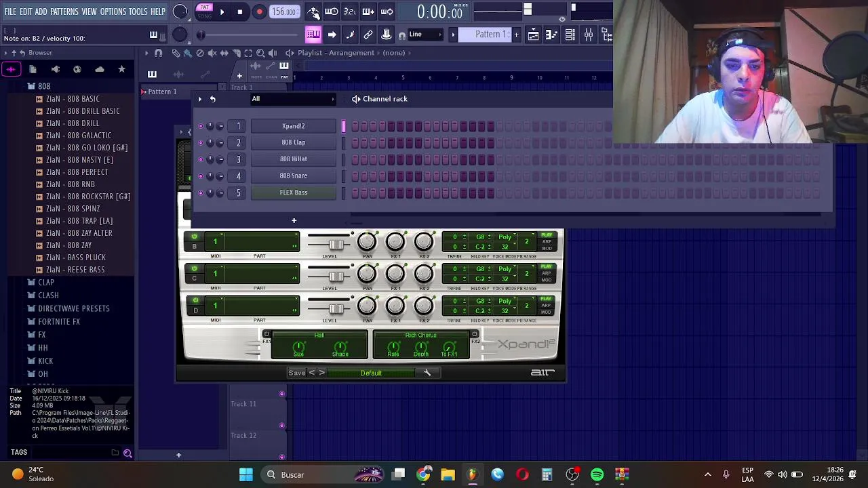
Task: Open Chrome from the taskbar
Action: click(x=423, y=474)
